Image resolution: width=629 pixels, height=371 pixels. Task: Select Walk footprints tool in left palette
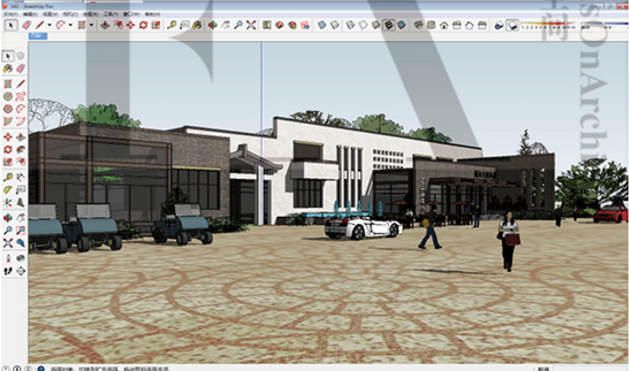(8, 271)
